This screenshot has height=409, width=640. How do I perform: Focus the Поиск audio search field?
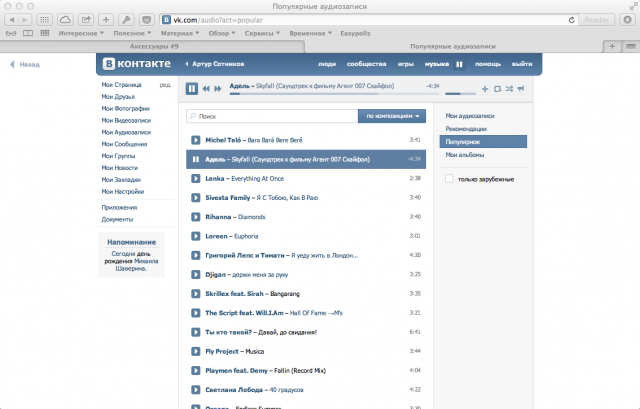coord(272,116)
